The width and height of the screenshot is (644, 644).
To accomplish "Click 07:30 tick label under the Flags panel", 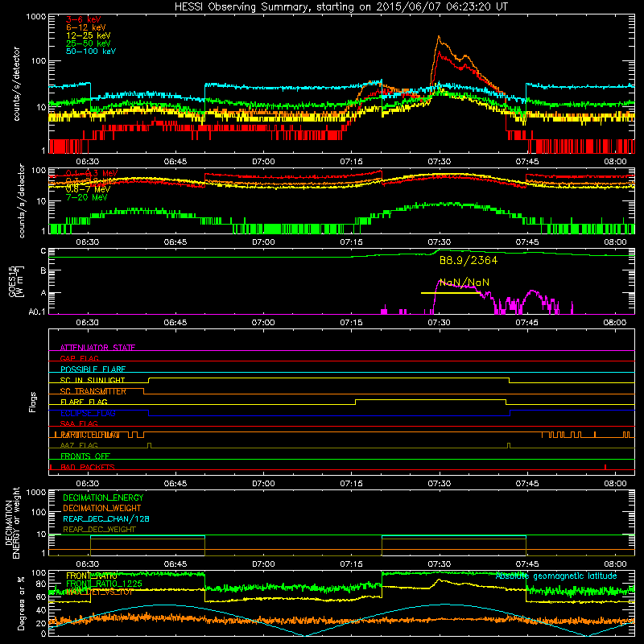I will click(x=439, y=484).
